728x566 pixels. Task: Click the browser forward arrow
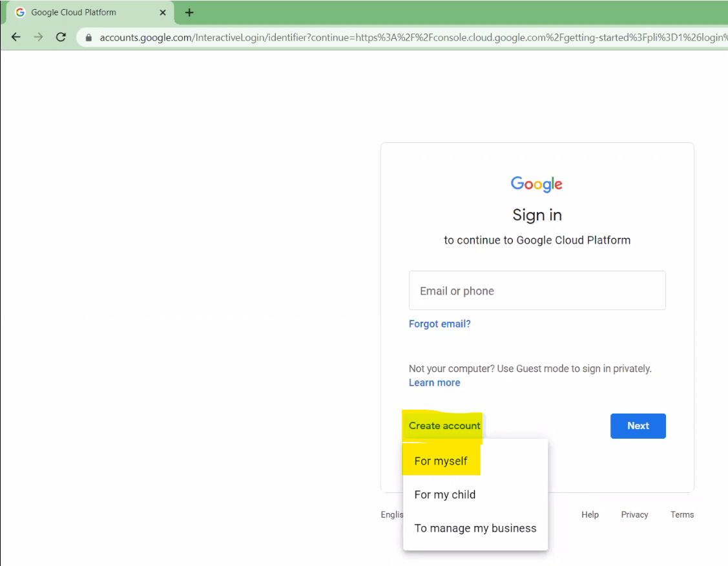tap(39, 37)
